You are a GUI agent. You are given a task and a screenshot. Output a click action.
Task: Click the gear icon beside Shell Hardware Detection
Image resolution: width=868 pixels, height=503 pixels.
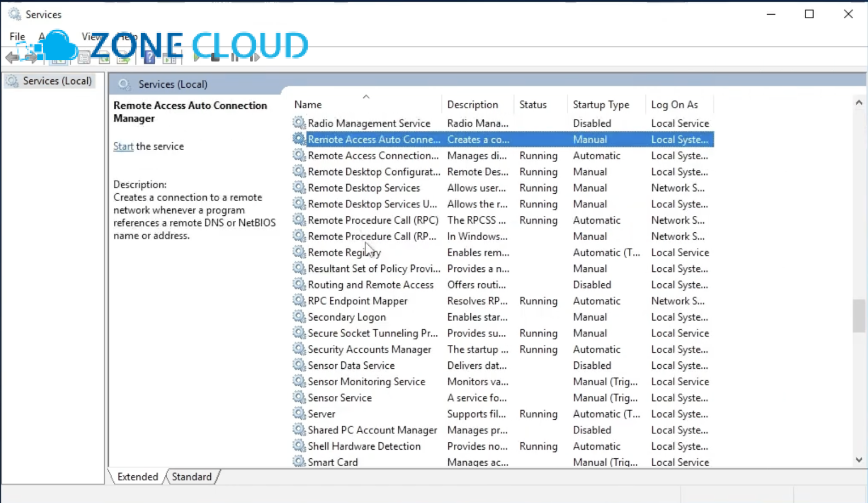click(299, 446)
